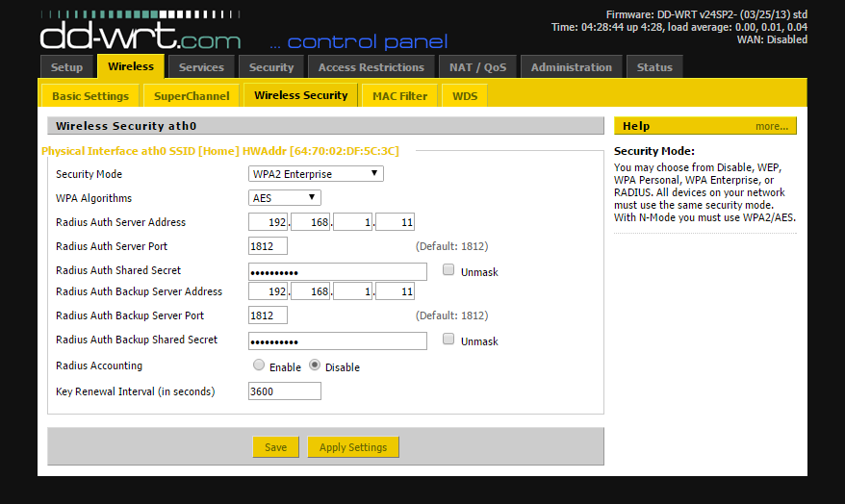Open the Help more... link
The image size is (845, 504).
pos(771,126)
